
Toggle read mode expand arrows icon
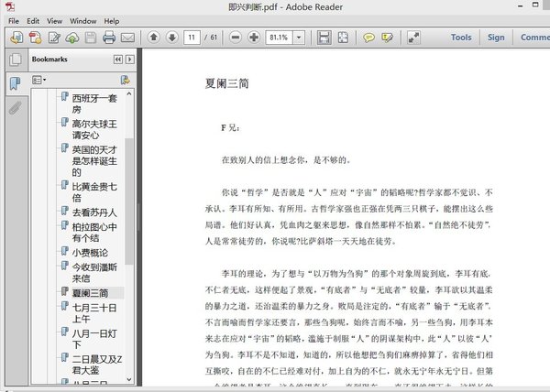tap(413, 38)
